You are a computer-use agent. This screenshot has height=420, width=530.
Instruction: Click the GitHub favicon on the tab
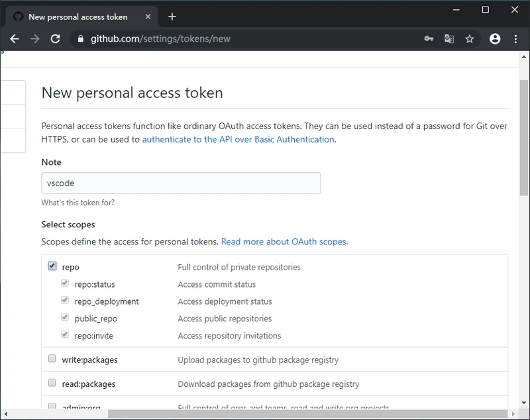[x=19, y=17]
